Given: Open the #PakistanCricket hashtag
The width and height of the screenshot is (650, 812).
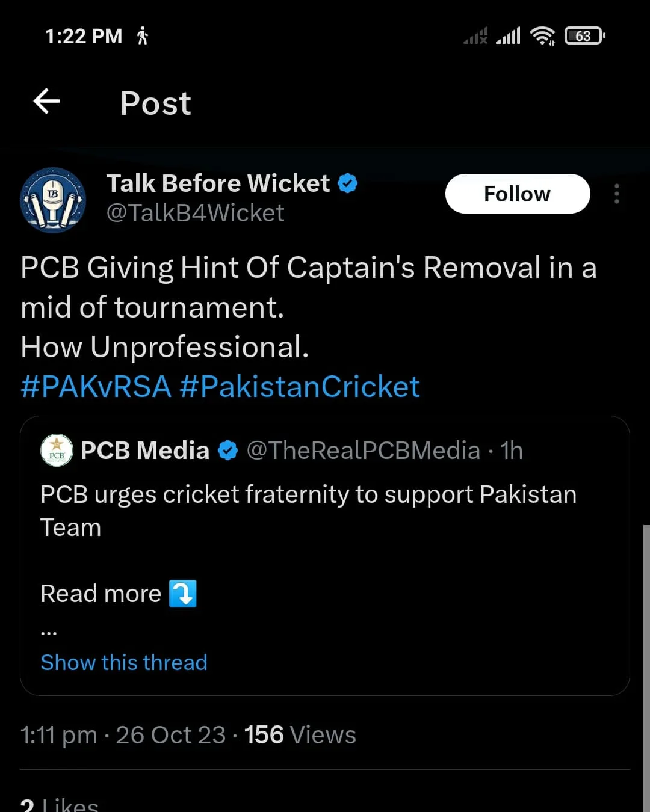Looking at the screenshot, I should click(x=300, y=386).
